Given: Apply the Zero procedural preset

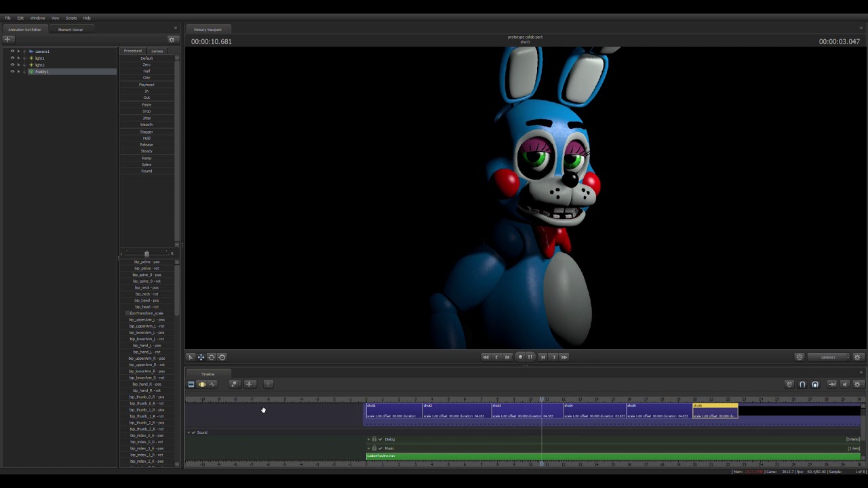Looking at the screenshot, I should point(146,64).
